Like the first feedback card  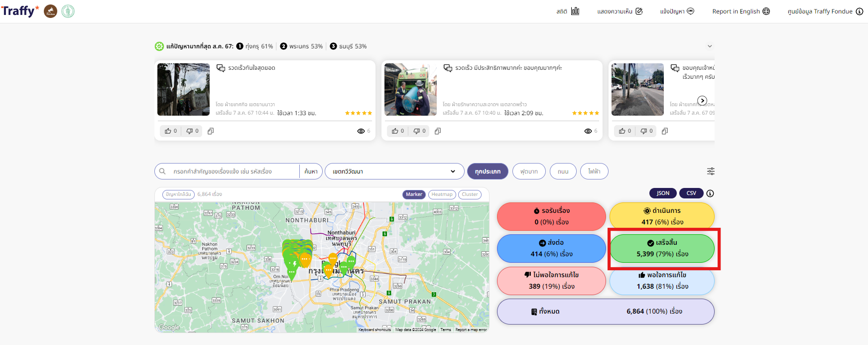pyautogui.click(x=171, y=131)
